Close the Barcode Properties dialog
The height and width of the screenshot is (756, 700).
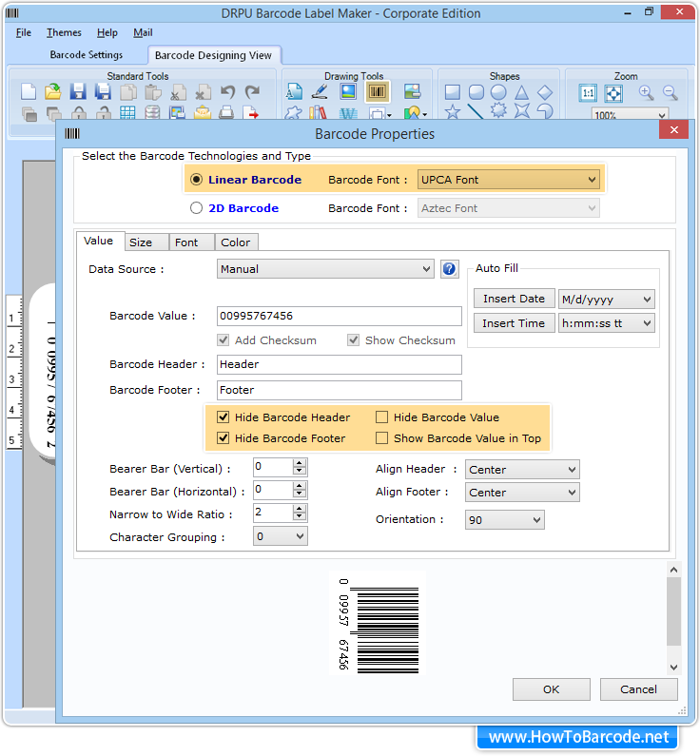(x=673, y=129)
